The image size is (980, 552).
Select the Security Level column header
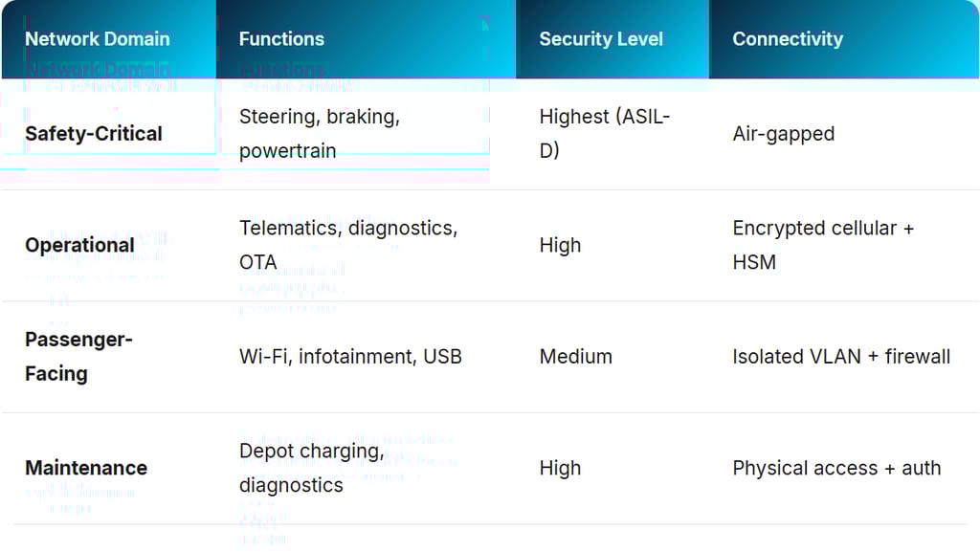coord(601,39)
